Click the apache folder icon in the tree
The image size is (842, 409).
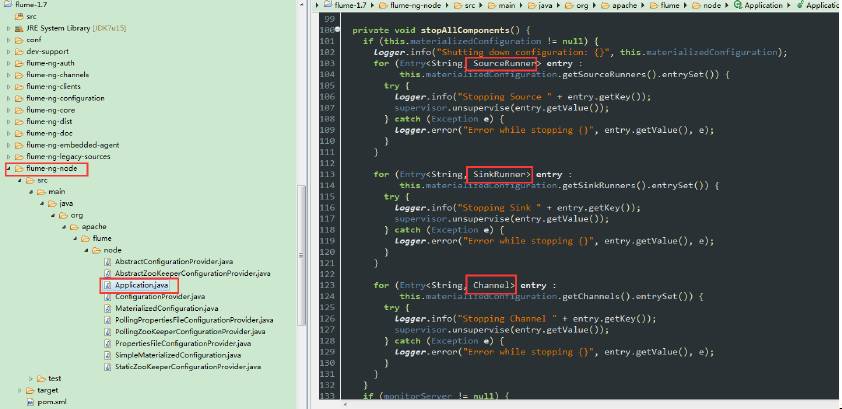tap(74, 227)
